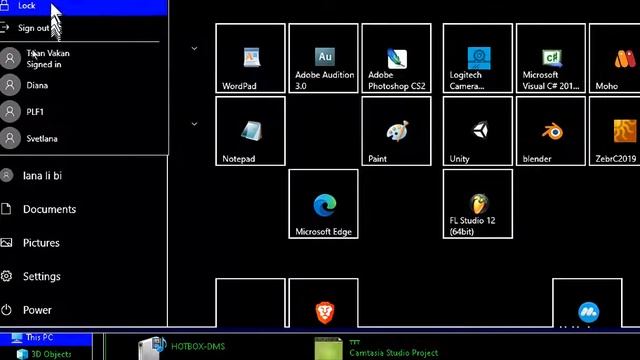Image resolution: width=640 pixels, height=360 pixels.
Task: Collapse the first tile group chevron
Action: 194,49
